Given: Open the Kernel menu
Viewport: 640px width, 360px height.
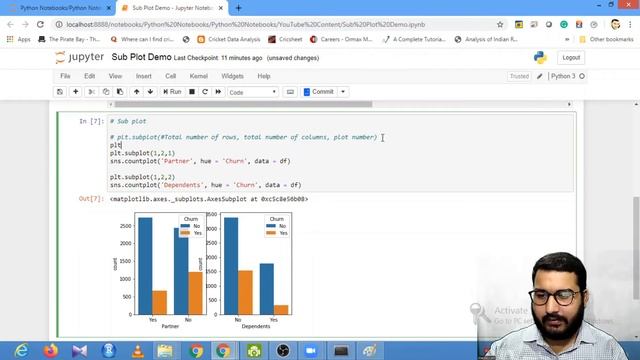Looking at the screenshot, I should [198, 76].
